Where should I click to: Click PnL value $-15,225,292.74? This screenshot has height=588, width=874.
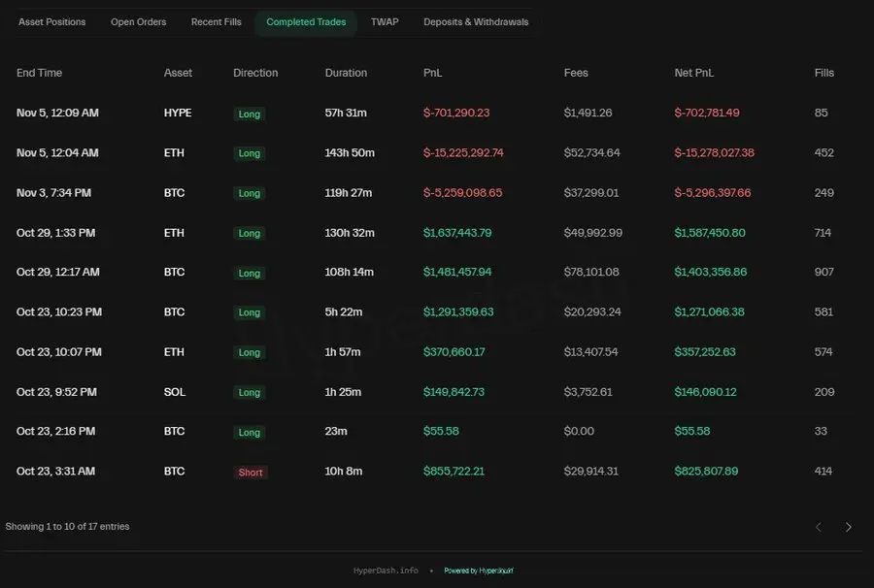click(x=463, y=153)
